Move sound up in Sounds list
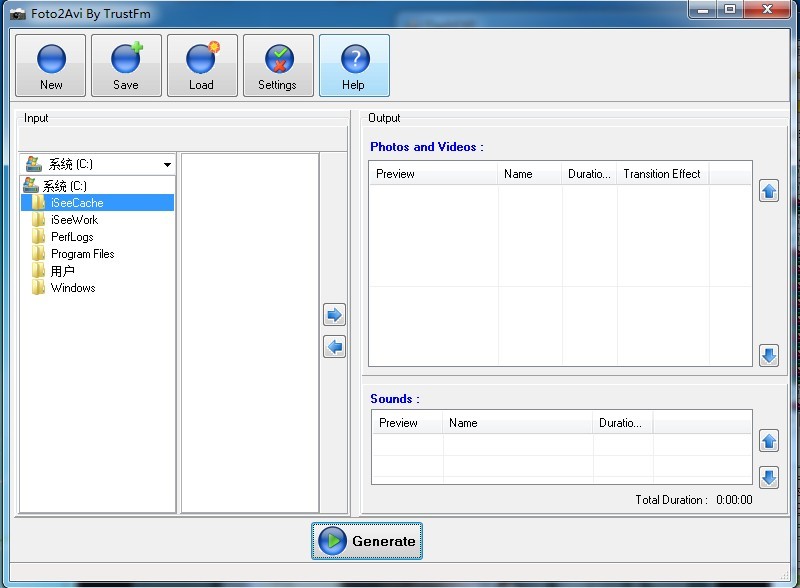The height and width of the screenshot is (588, 800). tap(768, 440)
